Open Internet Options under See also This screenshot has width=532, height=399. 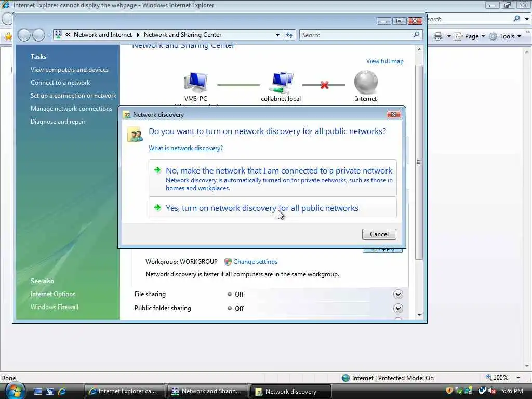[x=53, y=294]
